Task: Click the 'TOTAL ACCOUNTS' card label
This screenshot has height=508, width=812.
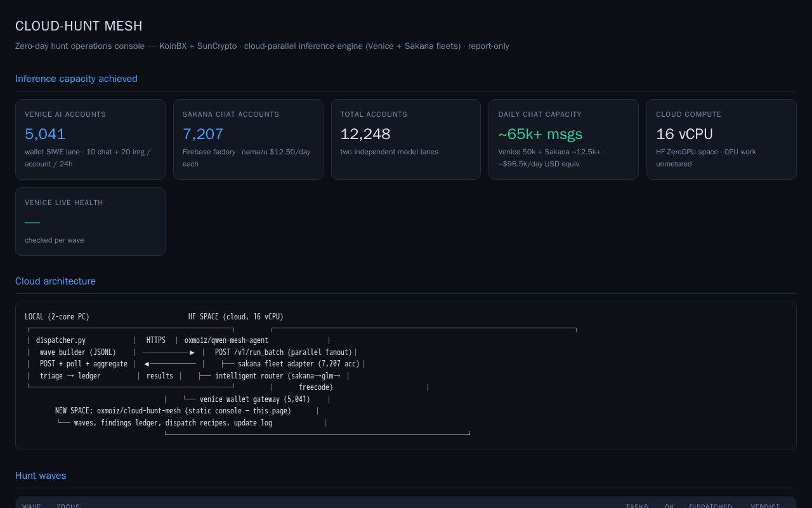Action: [374, 114]
